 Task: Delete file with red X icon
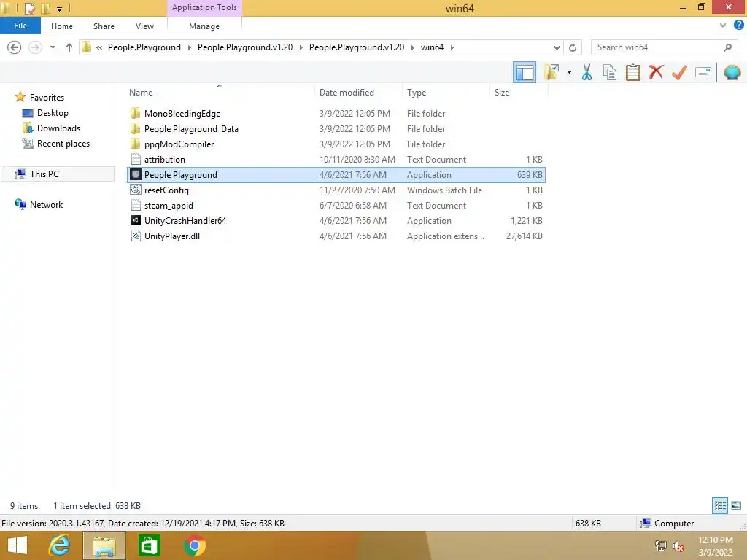click(656, 72)
